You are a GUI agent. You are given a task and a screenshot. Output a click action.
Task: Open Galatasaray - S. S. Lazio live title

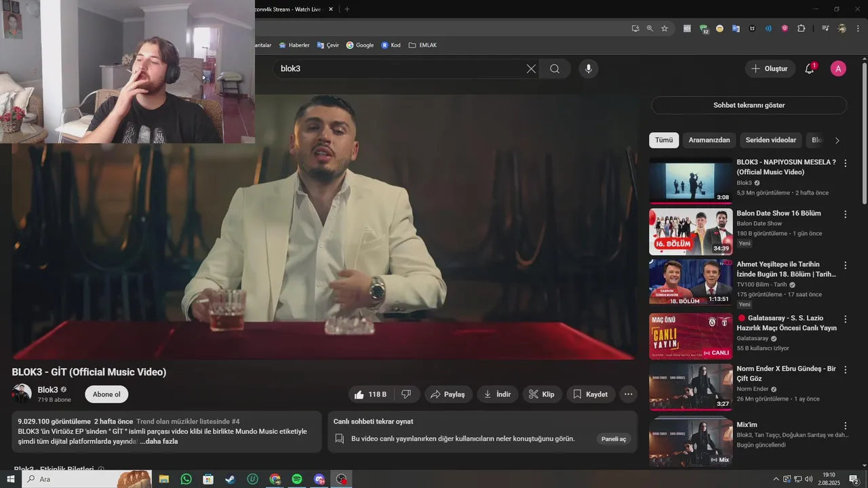coord(785,323)
